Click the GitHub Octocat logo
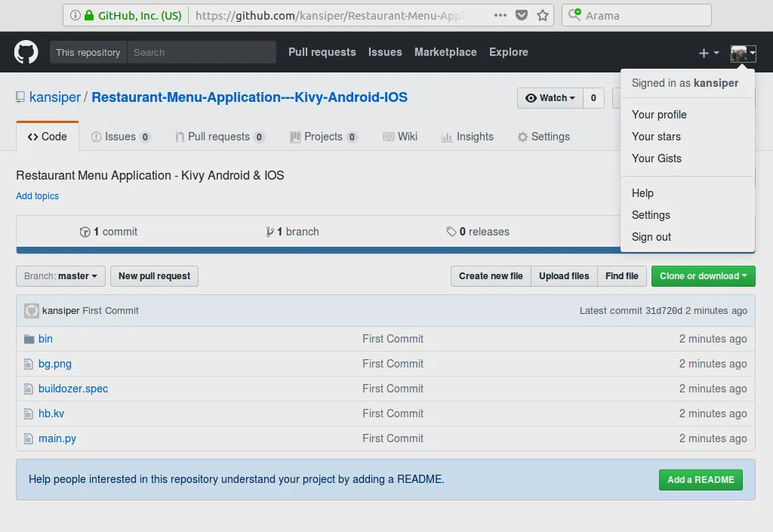Image resolution: width=773 pixels, height=532 pixels. [x=26, y=52]
